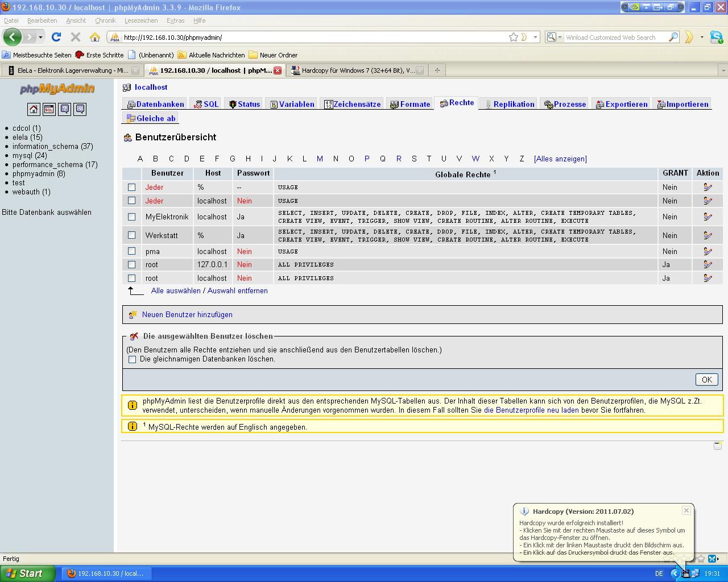Click the phpMyAdmin logo
The image size is (728, 582).
pos(57,89)
